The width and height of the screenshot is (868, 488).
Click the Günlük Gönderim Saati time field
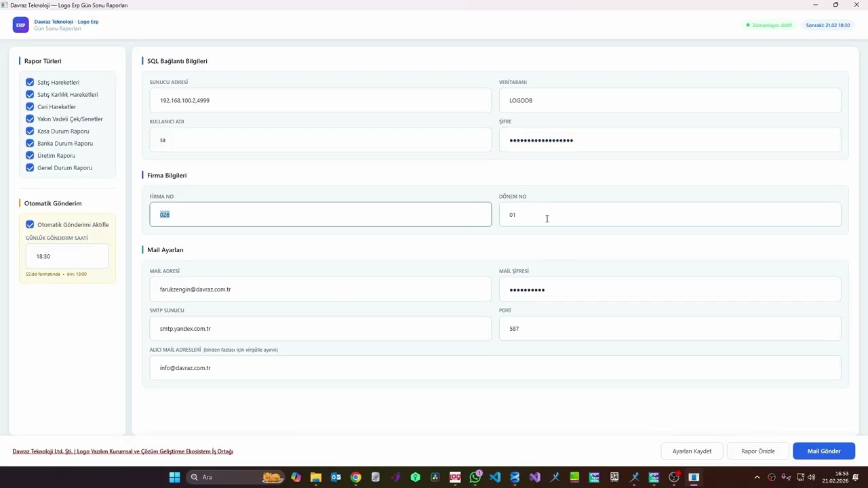point(67,256)
